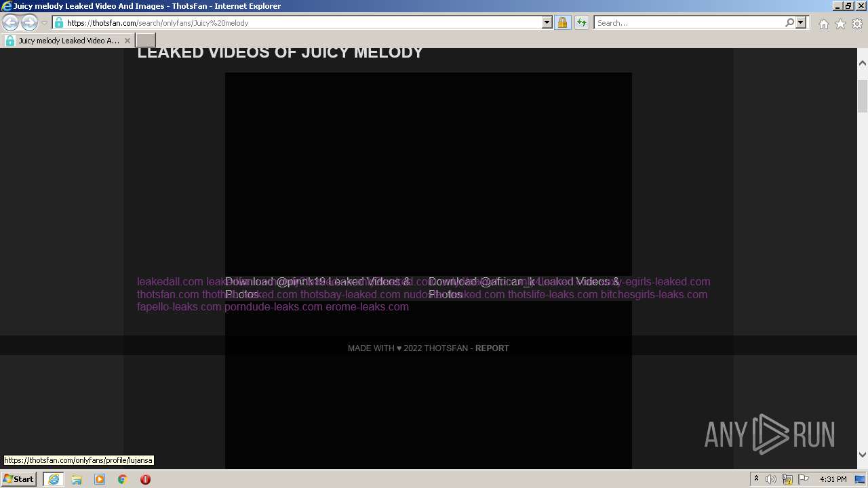Screen dimensions: 868x488
Task: Click the red Opera-style taskbar icon
Action: (145, 479)
